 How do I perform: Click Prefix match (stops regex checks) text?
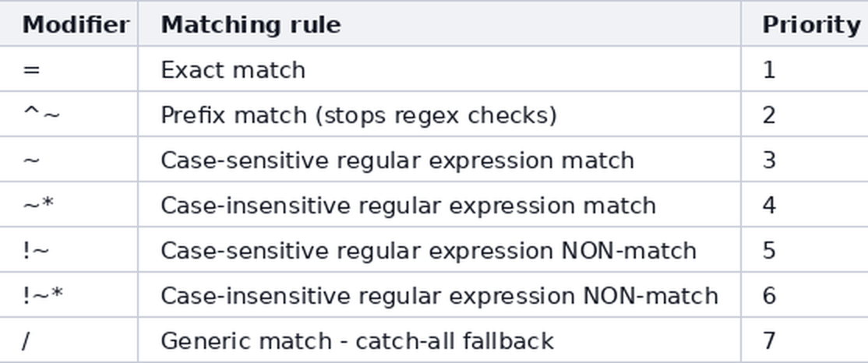point(358,115)
